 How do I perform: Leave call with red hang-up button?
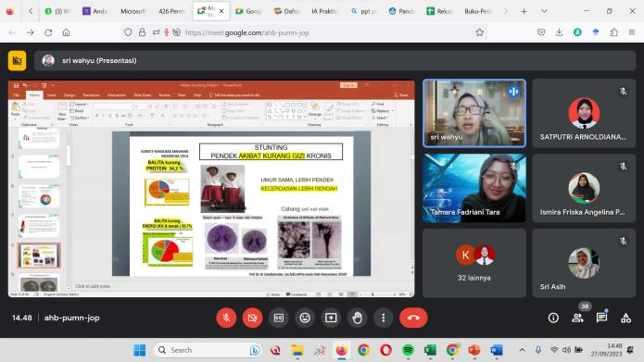coord(413,318)
